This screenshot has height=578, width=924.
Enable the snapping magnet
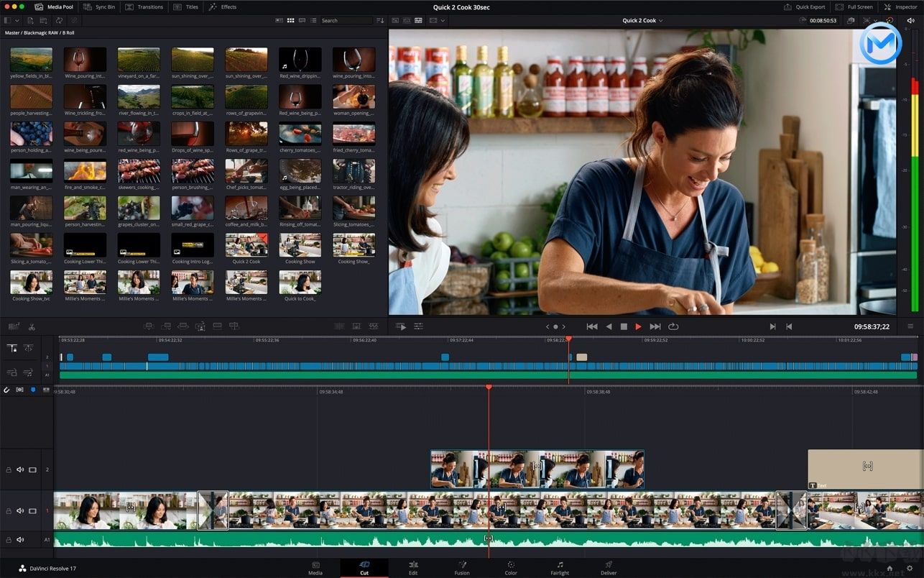[6, 390]
